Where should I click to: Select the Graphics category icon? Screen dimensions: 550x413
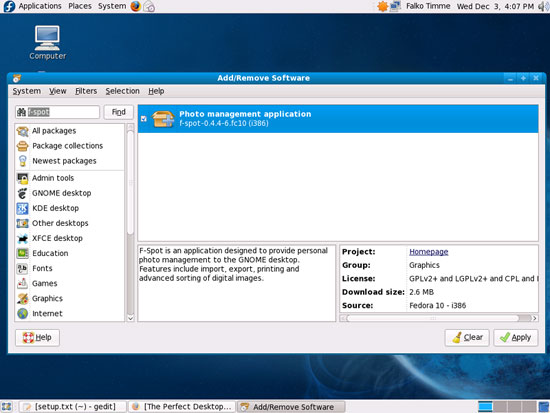22,299
